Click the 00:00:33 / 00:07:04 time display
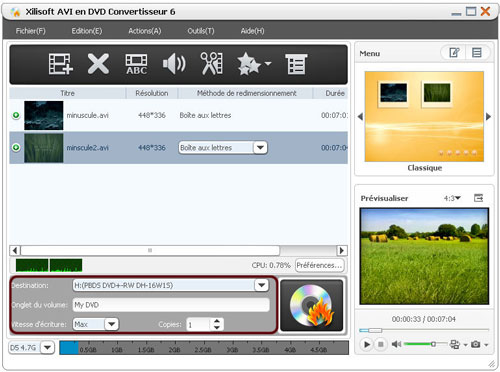The image size is (500, 372). [424, 319]
